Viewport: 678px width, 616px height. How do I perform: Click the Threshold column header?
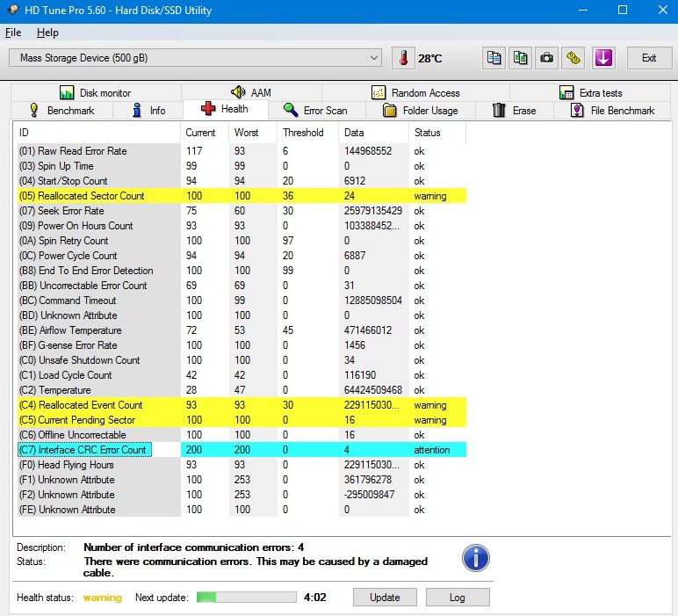click(x=308, y=133)
